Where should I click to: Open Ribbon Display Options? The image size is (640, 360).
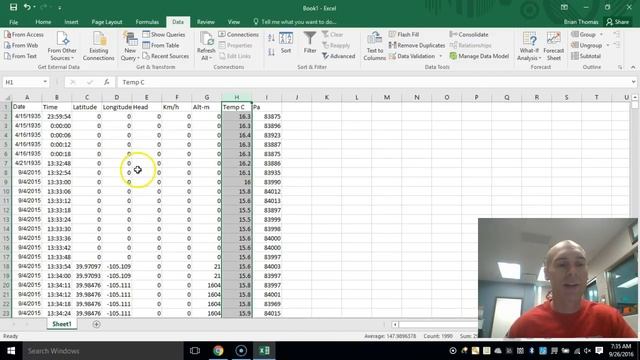[x=564, y=7]
